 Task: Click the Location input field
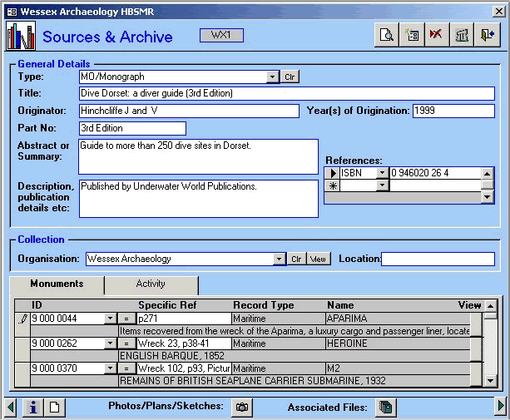(x=437, y=259)
